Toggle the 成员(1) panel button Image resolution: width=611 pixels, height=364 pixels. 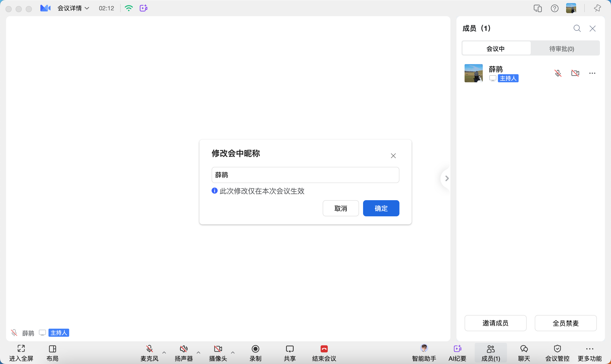(491, 353)
